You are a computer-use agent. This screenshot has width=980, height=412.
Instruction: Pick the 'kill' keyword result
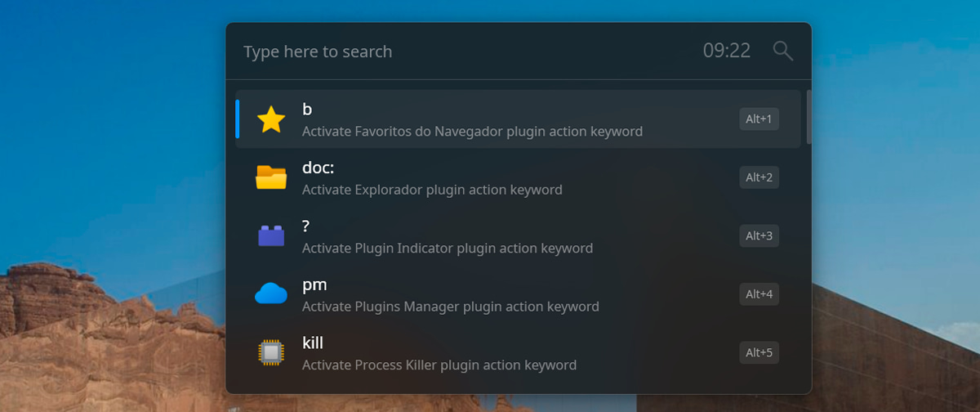click(518, 352)
